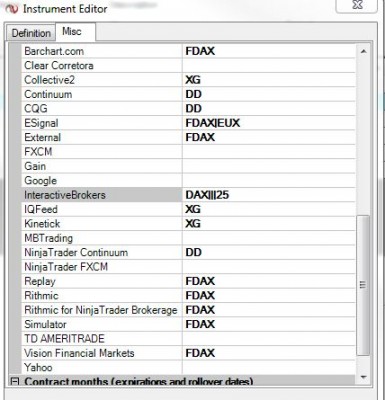This screenshot has height=400, width=385.
Task: Select the Collective2 row label
Action: (x=102, y=80)
